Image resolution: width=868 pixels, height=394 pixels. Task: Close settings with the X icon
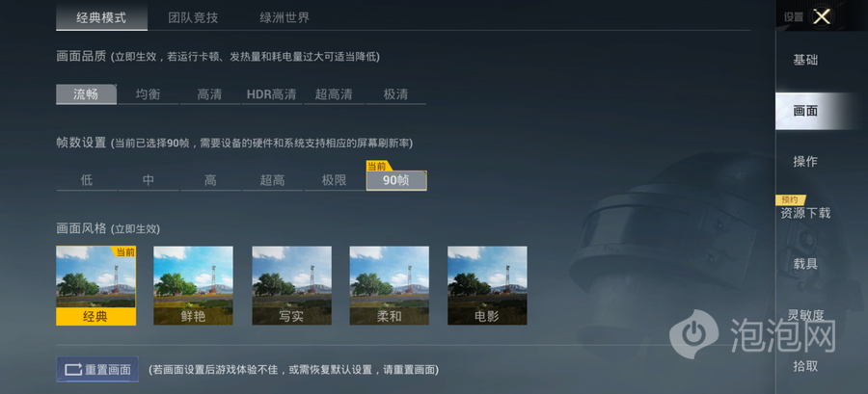click(x=822, y=16)
